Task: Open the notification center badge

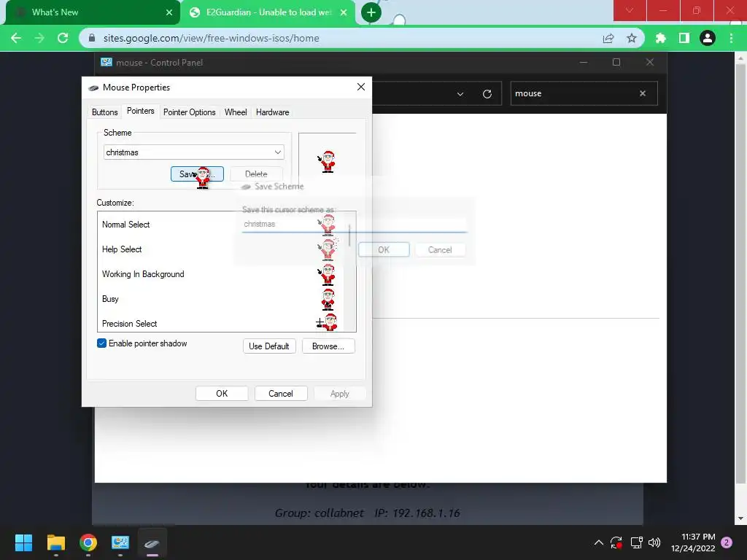Action: coord(727,542)
